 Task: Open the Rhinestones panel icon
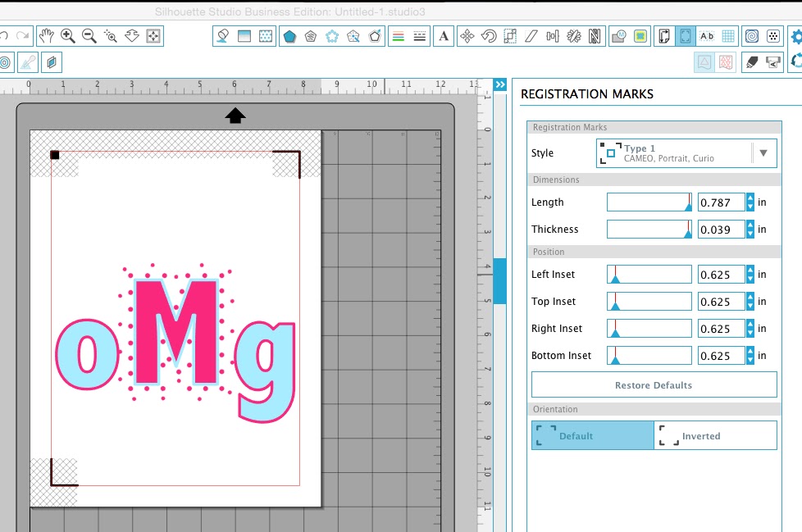tap(773, 36)
